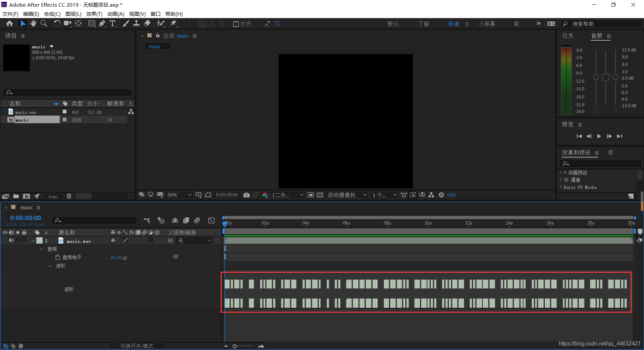Open the 50% magnification dropdown

click(x=179, y=195)
